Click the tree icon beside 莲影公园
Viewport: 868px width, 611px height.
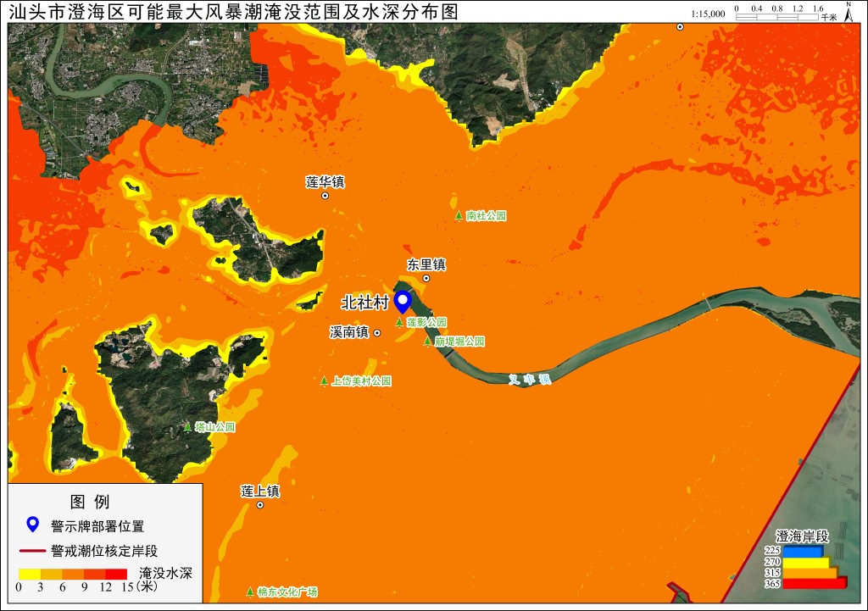399,322
